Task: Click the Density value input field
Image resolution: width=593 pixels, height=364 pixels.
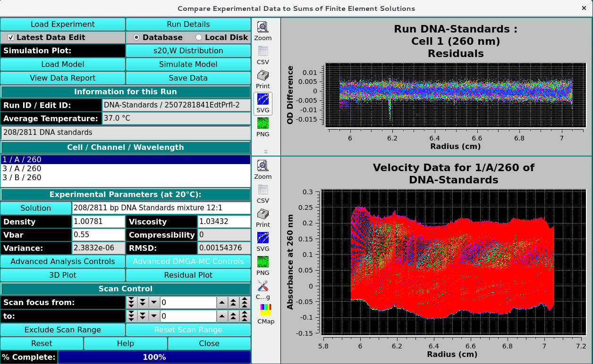Action: [x=98, y=222]
